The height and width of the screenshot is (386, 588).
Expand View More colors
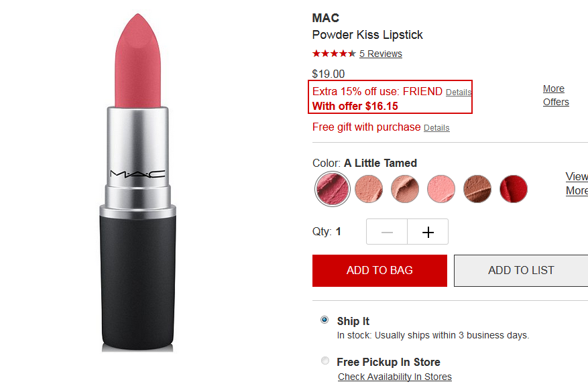(x=577, y=184)
